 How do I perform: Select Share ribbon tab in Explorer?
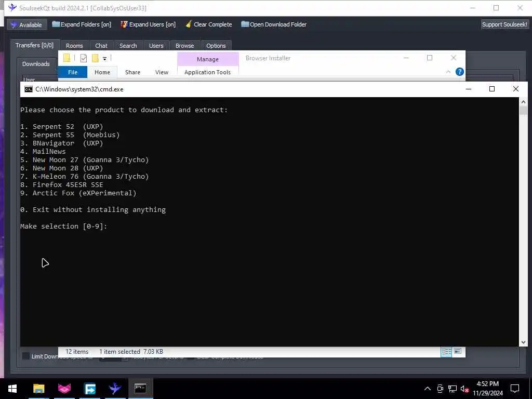click(132, 72)
